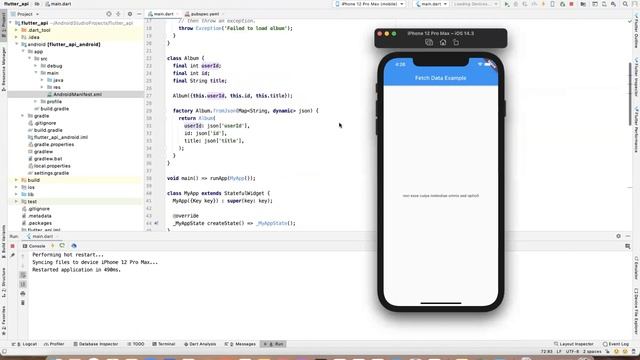Expand the debug folder
The width and height of the screenshot is (640, 360).
(36, 66)
